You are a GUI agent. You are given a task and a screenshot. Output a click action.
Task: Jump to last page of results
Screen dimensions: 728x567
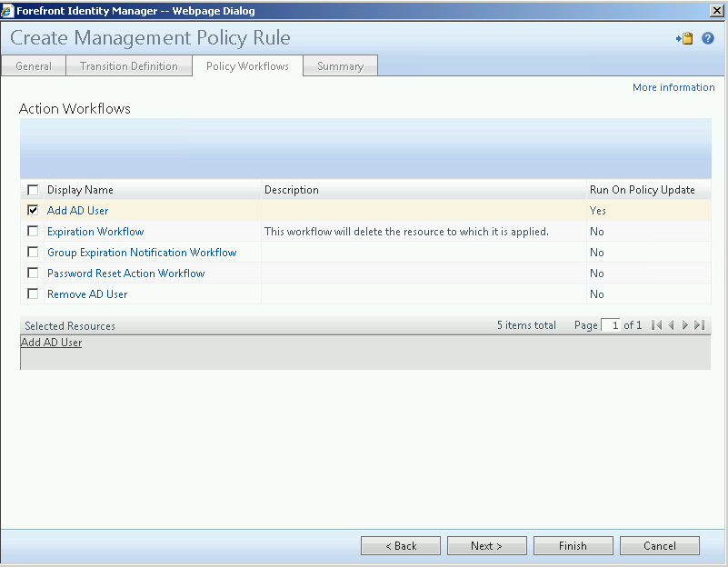click(x=699, y=325)
